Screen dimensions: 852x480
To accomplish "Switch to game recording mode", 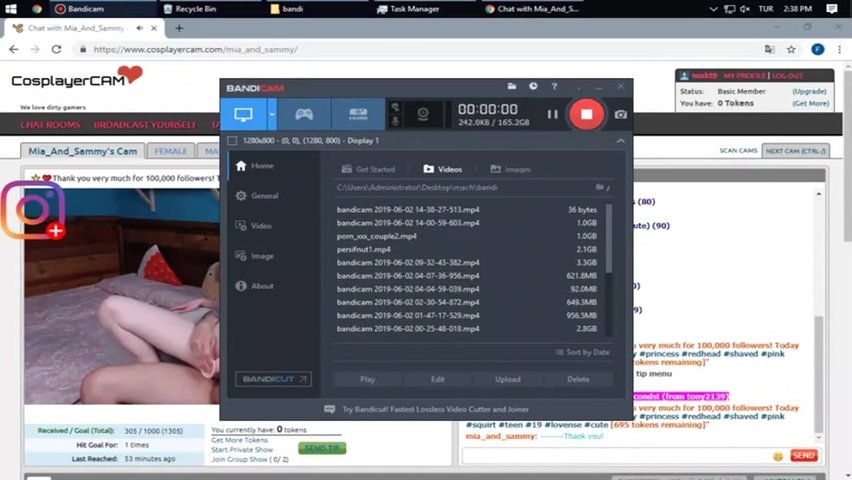I will click(x=302, y=114).
